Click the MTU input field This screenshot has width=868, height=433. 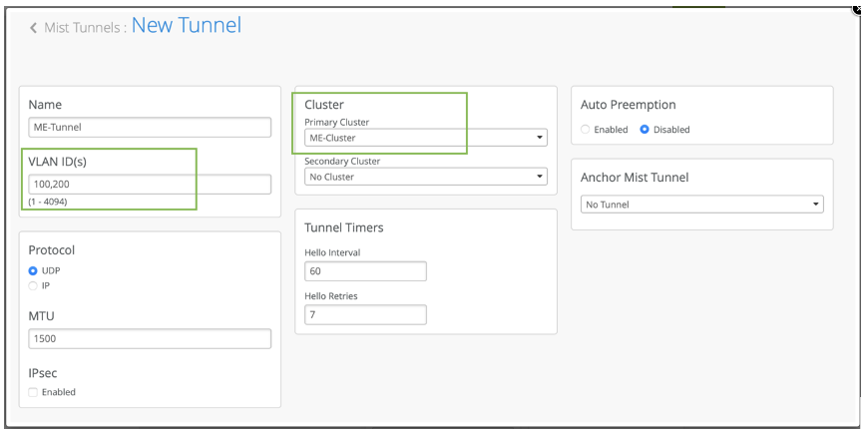tap(150, 339)
